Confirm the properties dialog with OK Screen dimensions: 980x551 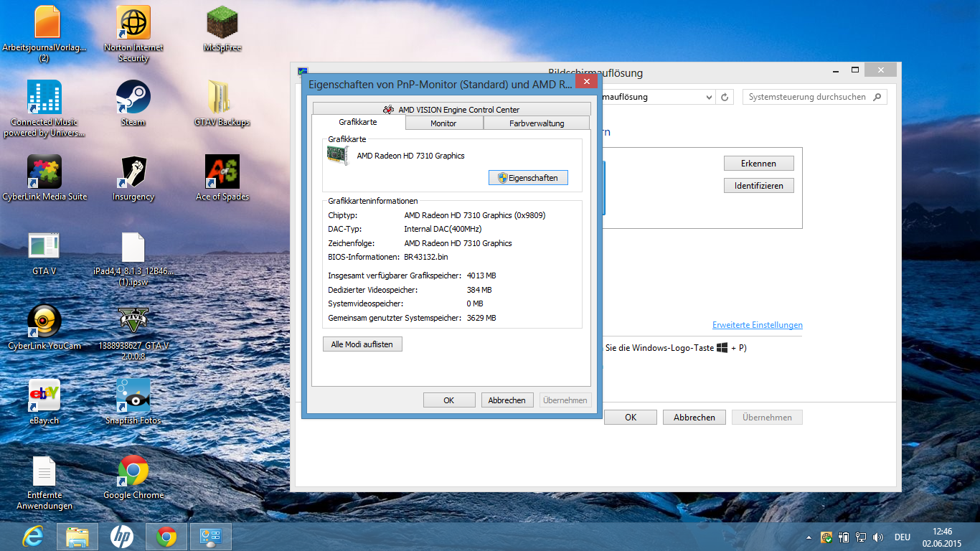449,400
